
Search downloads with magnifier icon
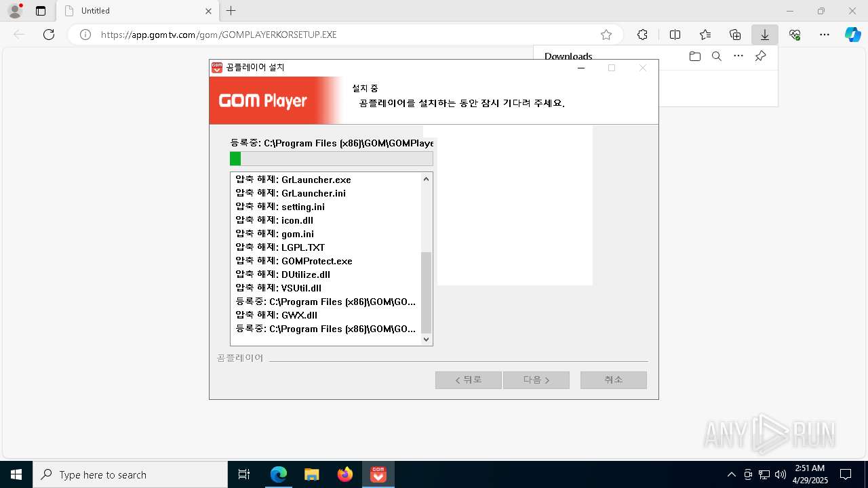716,56
